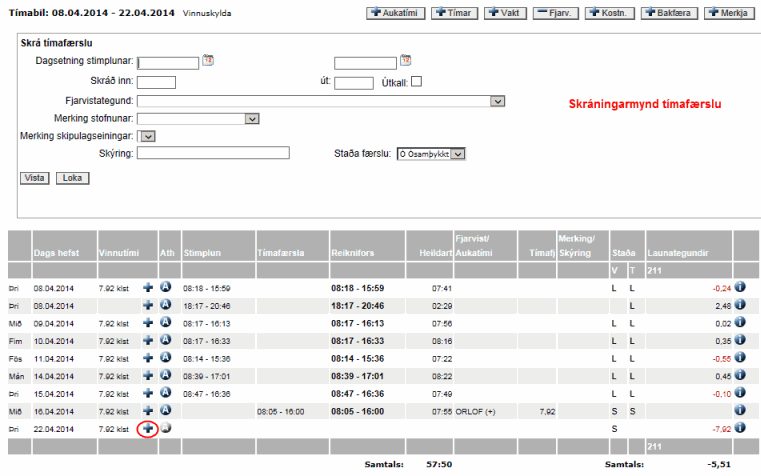Click plus icon in 15.04.2014 row
The image size is (761, 476).
148,393
